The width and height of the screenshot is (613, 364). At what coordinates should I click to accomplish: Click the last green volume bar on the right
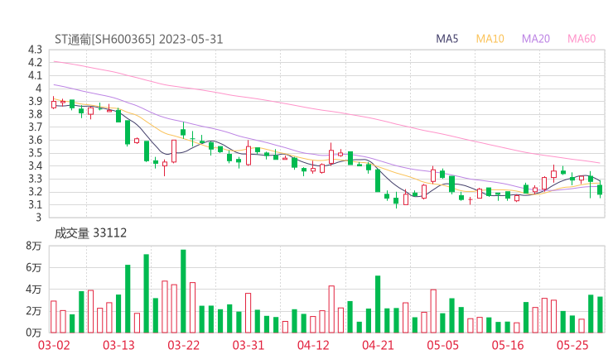coord(600,315)
